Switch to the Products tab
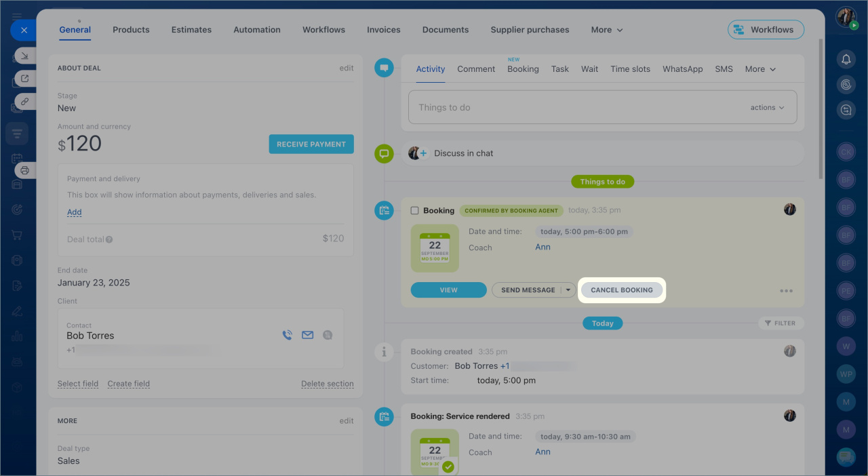This screenshot has width=868, height=476. 131,30
